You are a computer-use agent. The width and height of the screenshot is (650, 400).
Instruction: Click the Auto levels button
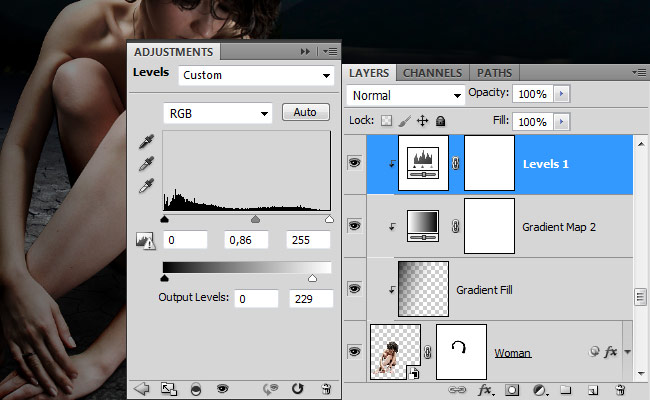pos(306,112)
